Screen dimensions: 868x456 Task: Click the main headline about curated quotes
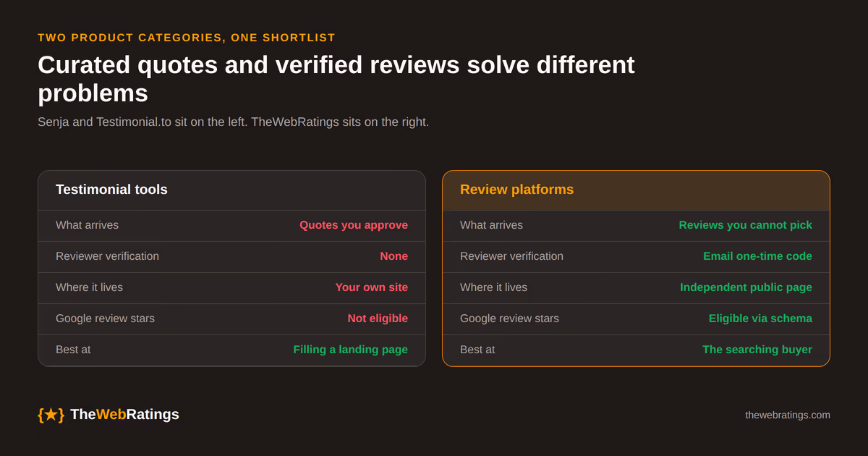pyautogui.click(x=336, y=79)
